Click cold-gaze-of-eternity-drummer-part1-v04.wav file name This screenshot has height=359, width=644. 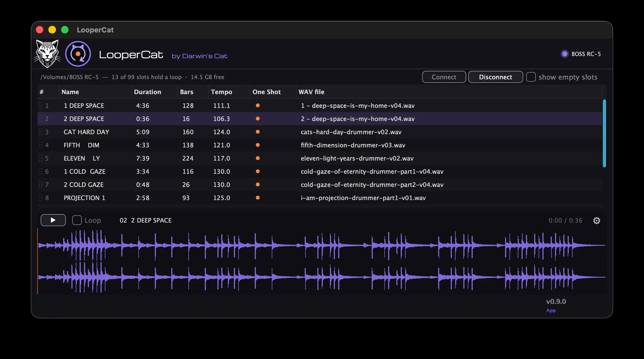point(372,172)
